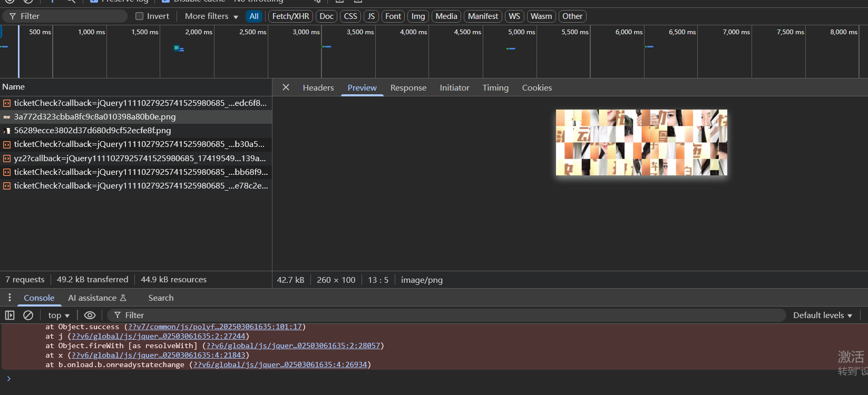The height and width of the screenshot is (395, 868).
Task: Open the More filters dropdown
Action: (x=211, y=16)
